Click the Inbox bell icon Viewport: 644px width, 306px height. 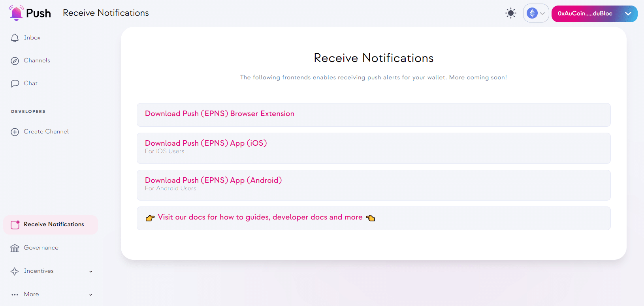pos(15,38)
